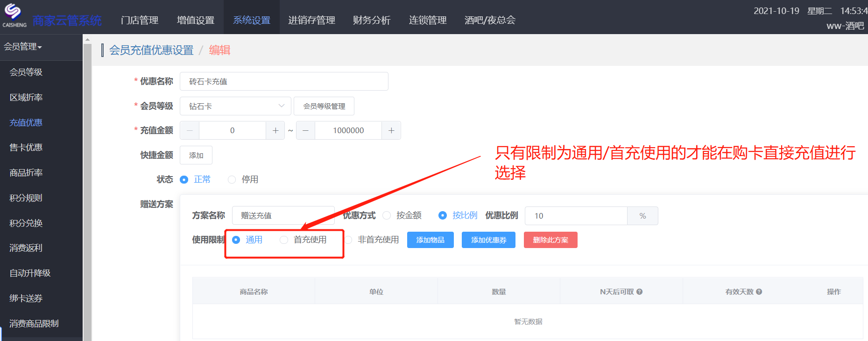
Task: Choose 按金额 as the 优惠方式
Action: [387, 215]
